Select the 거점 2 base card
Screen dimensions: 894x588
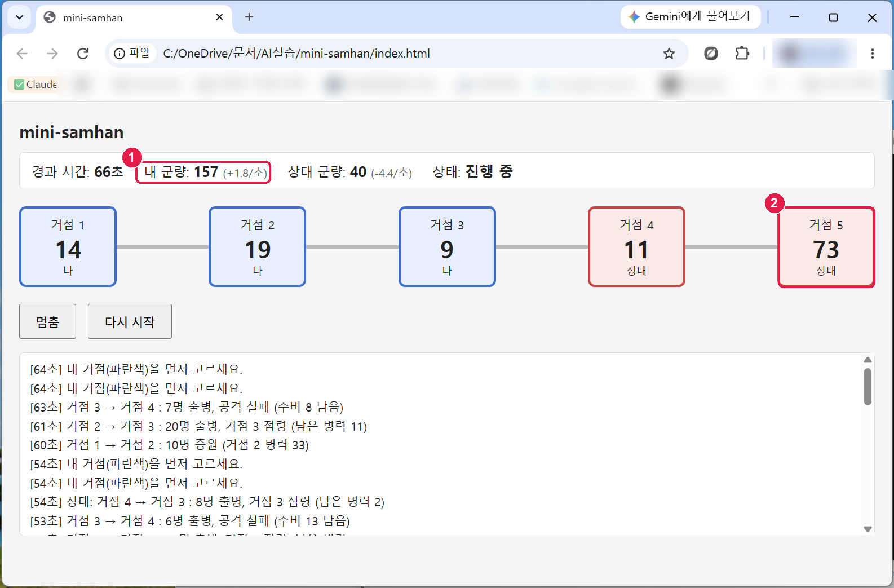(258, 247)
